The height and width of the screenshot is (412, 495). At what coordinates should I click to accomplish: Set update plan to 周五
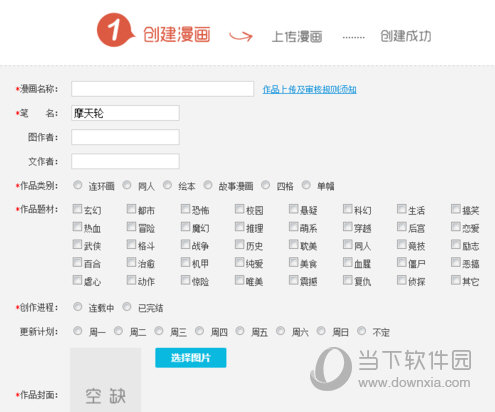coord(240,331)
